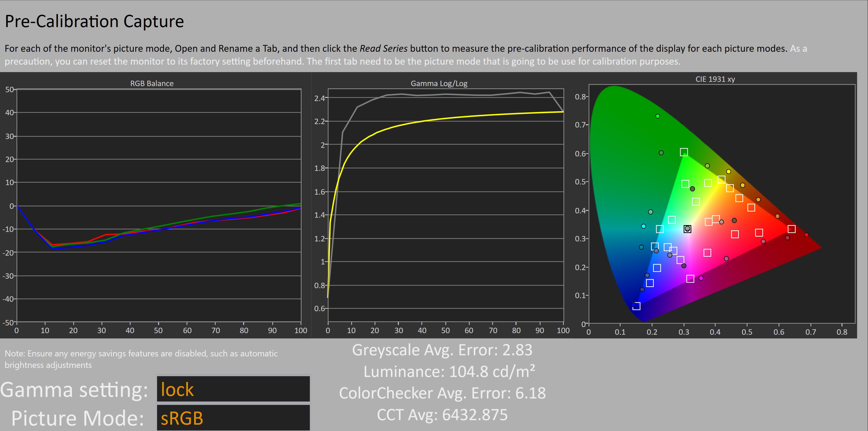The width and height of the screenshot is (868, 431).
Task: Click the green primary target square at triangle apex
Action: tap(684, 152)
